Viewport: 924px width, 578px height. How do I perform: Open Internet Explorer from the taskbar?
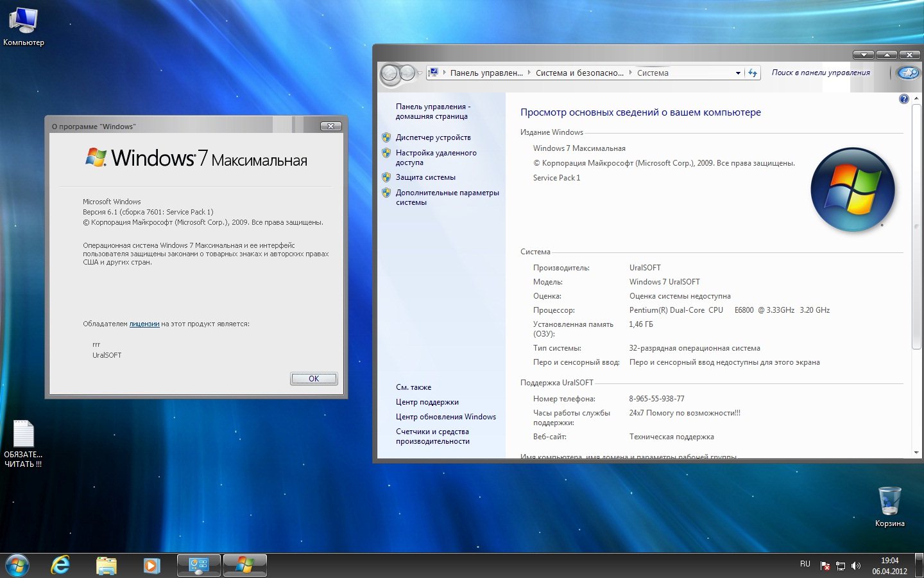(x=60, y=565)
